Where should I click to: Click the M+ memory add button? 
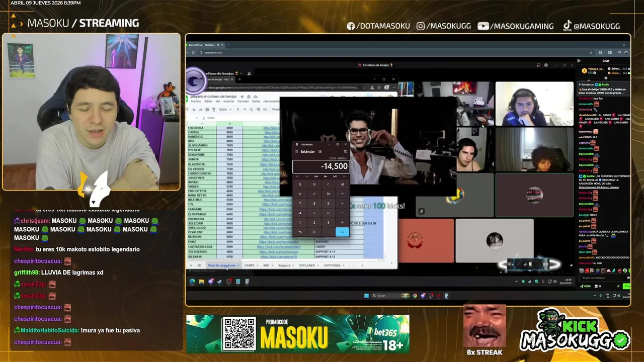(x=316, y=176)
